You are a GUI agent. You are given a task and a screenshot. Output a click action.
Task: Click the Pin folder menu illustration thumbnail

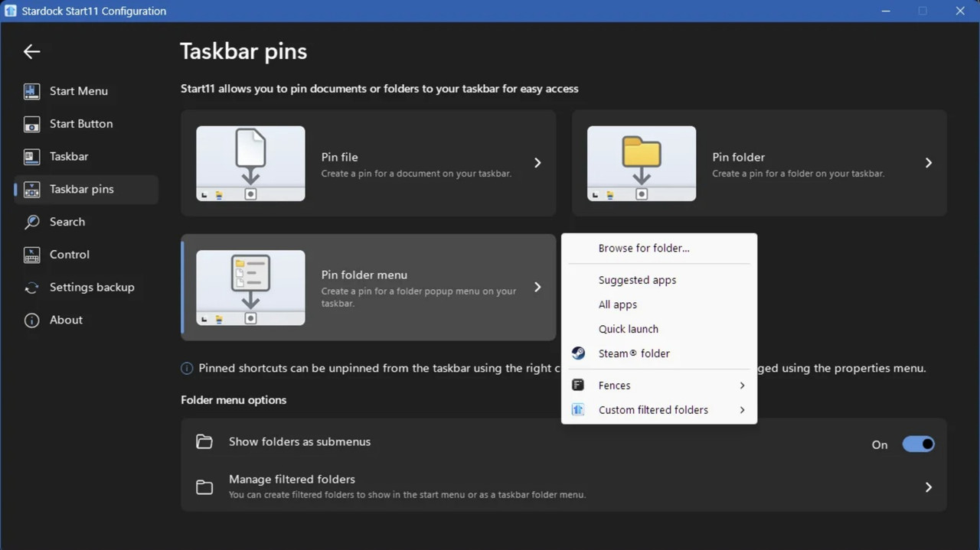250,288
